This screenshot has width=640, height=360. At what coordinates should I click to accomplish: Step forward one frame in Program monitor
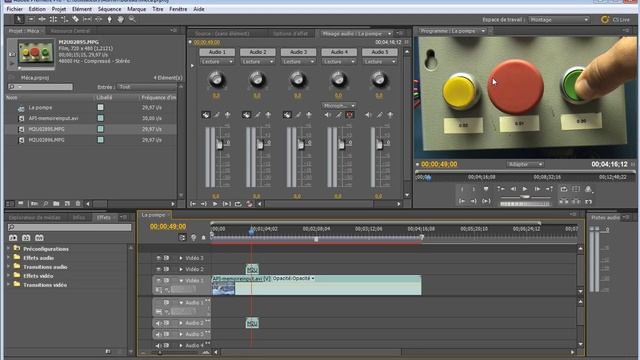(537, 189)
